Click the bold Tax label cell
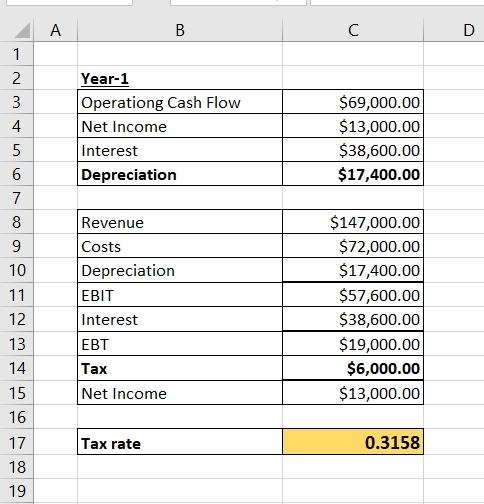 click(180, 368)
